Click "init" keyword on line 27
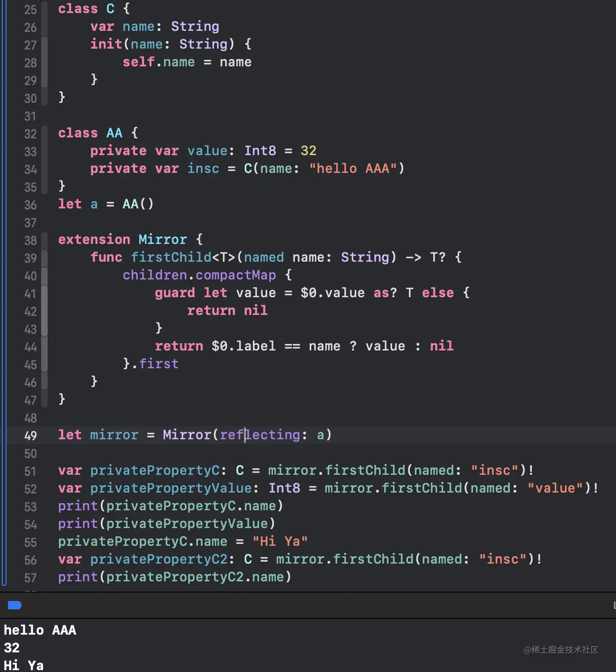The width and height of the screenshot is (616, 672). pos(107,44)
